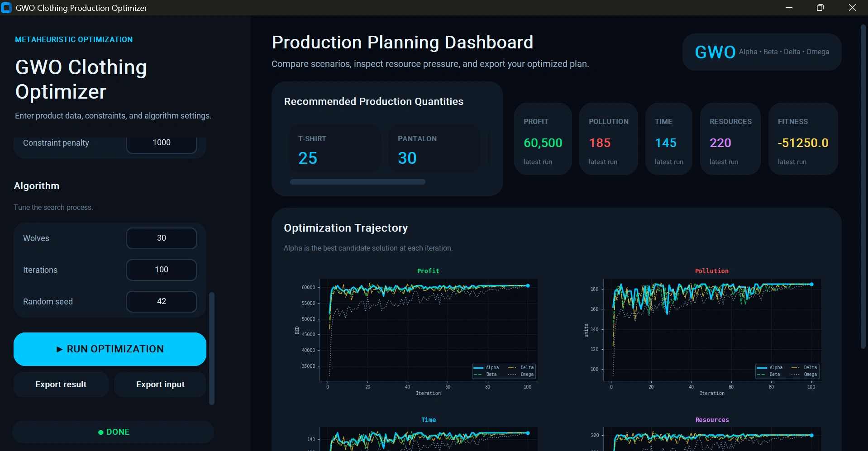Edit the Wolves count field

pos(162,238)
